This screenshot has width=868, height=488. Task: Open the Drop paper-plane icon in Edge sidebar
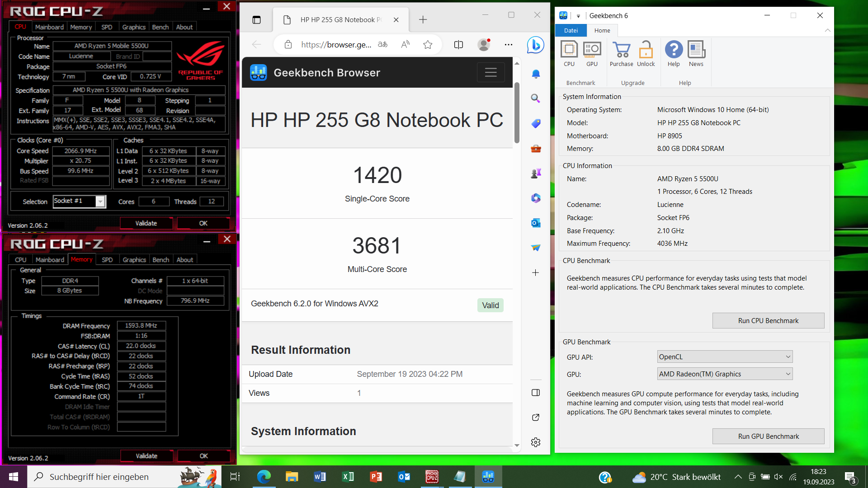(536, 248)
